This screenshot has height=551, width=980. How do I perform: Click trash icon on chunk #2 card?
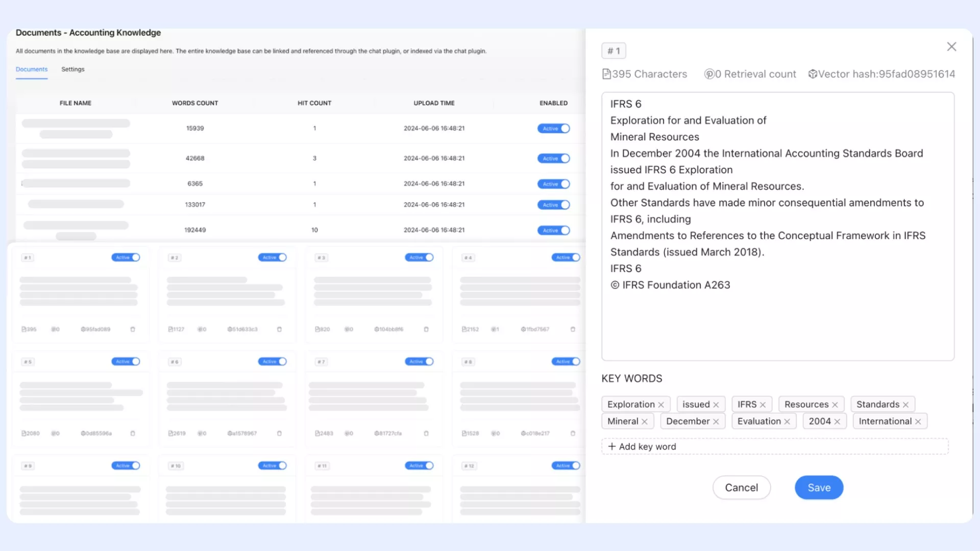coord(279,329)
